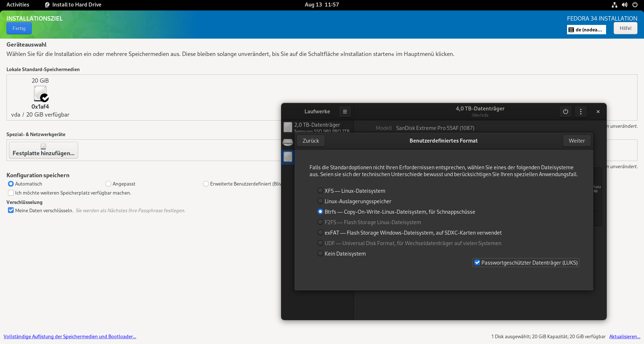This screenshot has height=344, width=644.
Task: Click the Hilfe! button
Action: point(626,28)
